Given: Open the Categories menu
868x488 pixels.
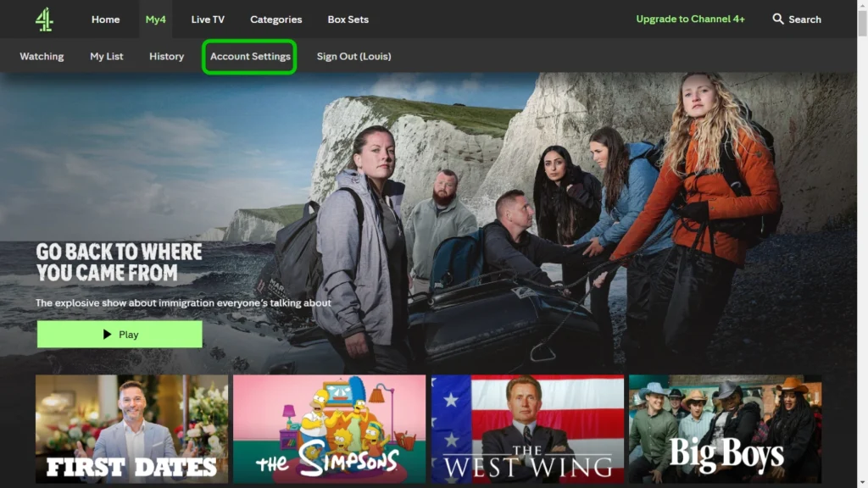Looking at the screenshot, I should 275,19.
